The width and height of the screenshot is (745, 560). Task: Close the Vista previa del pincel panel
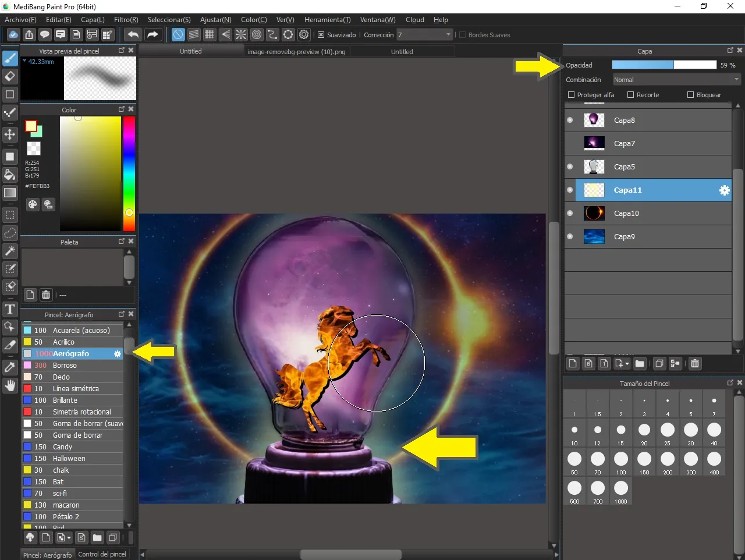click(x=131, y=50)
